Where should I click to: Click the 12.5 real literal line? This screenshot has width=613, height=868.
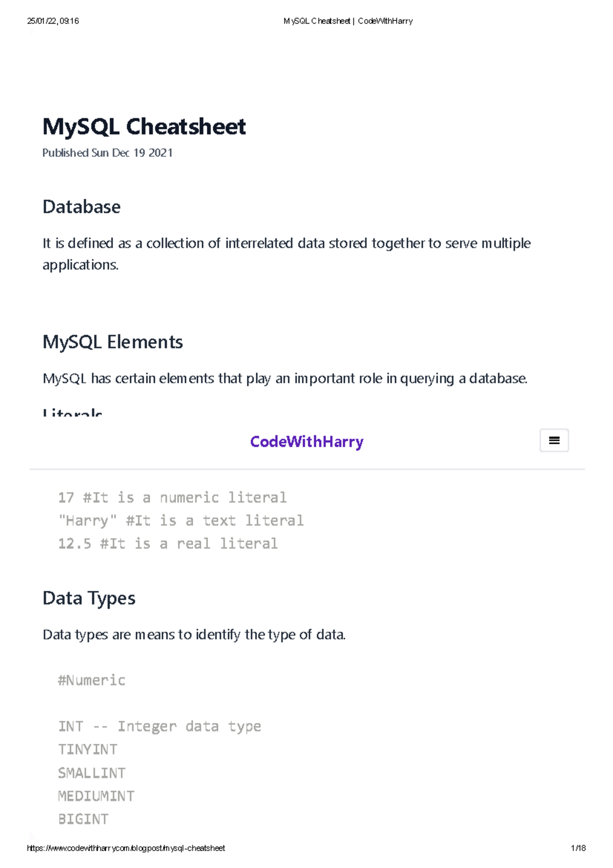point(168,543)
